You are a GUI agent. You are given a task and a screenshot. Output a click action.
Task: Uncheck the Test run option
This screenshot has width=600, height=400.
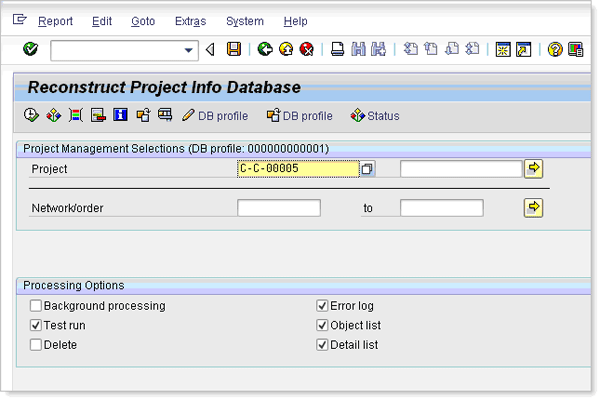point(36,325)
